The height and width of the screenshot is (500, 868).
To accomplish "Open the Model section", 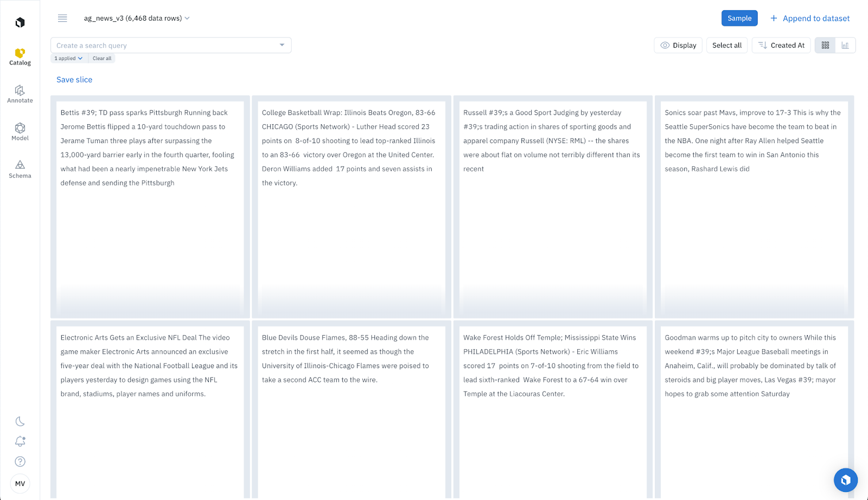I will tap(20, 132).
